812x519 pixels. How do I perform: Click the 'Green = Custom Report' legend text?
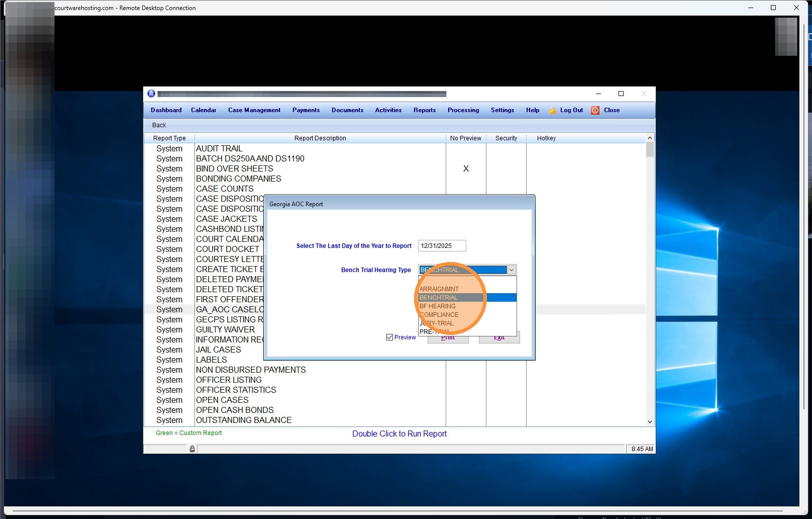188,433
